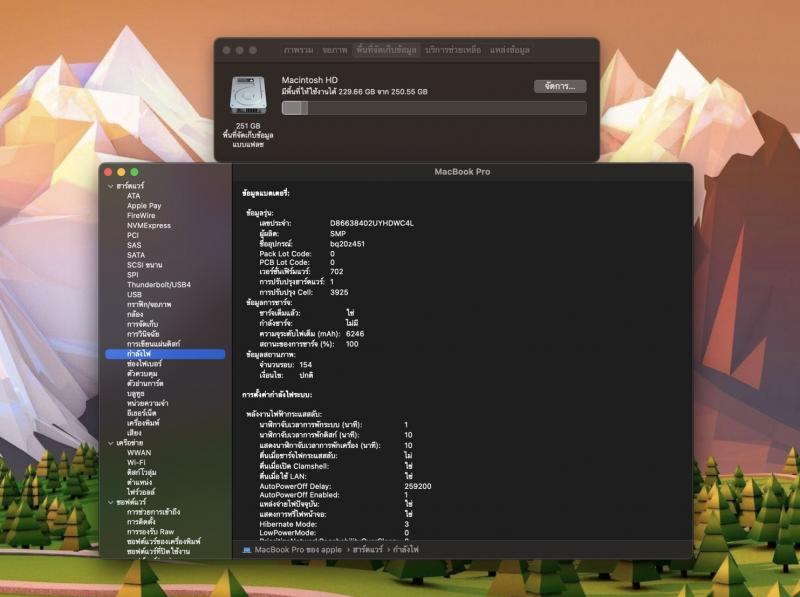Open การจัดเก็บ in the sidebar
The image size is (800, 597).
pyautogui.click(x=142, y=324)
